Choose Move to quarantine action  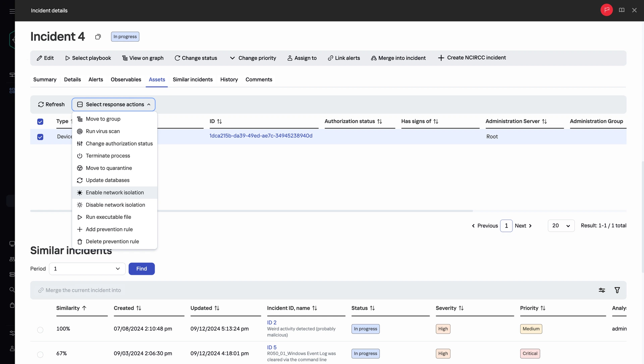tap(115, 168)
